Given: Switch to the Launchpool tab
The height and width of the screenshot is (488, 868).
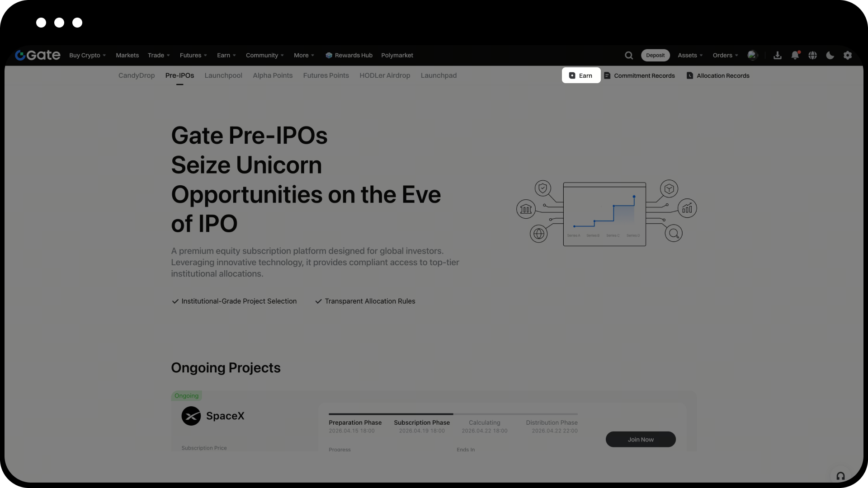Looking at the screenshot, I should [x=223, y=75].
